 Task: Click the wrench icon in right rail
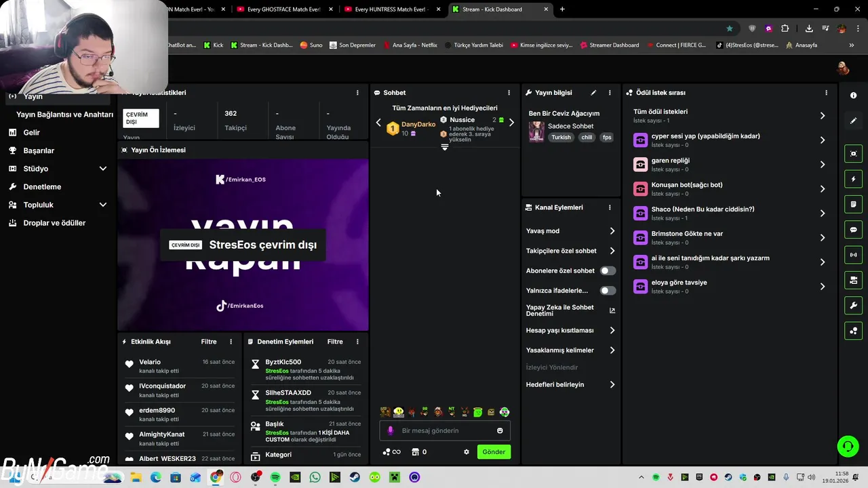pyautogui.click(x=853, y=306)
